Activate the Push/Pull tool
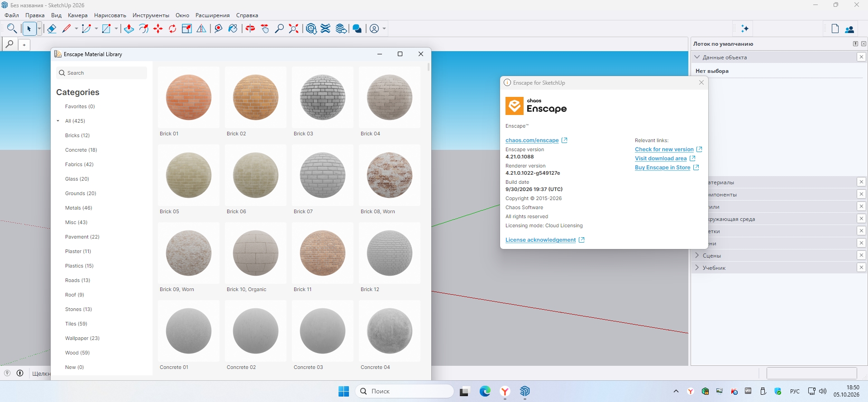The height and width of the screenshot is (402, 868). click(x=129, y=29)
